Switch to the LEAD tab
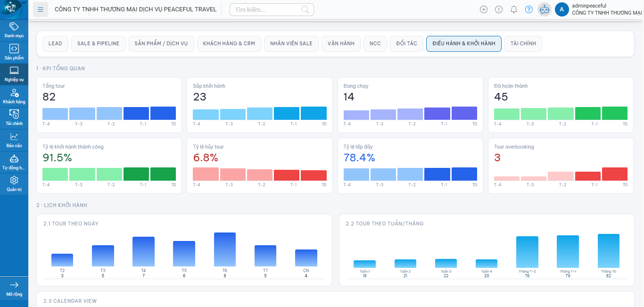This screenshot has height=307, width=644. click(55, 43)
